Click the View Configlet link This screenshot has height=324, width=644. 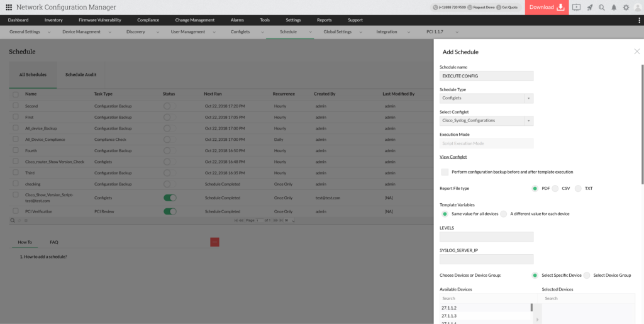(x=453, y=157)
